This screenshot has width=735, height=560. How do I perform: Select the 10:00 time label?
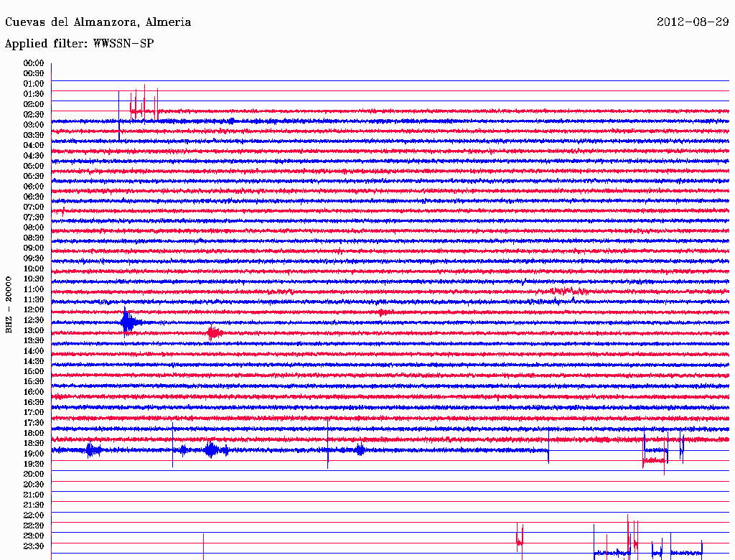tap(34, 269)
